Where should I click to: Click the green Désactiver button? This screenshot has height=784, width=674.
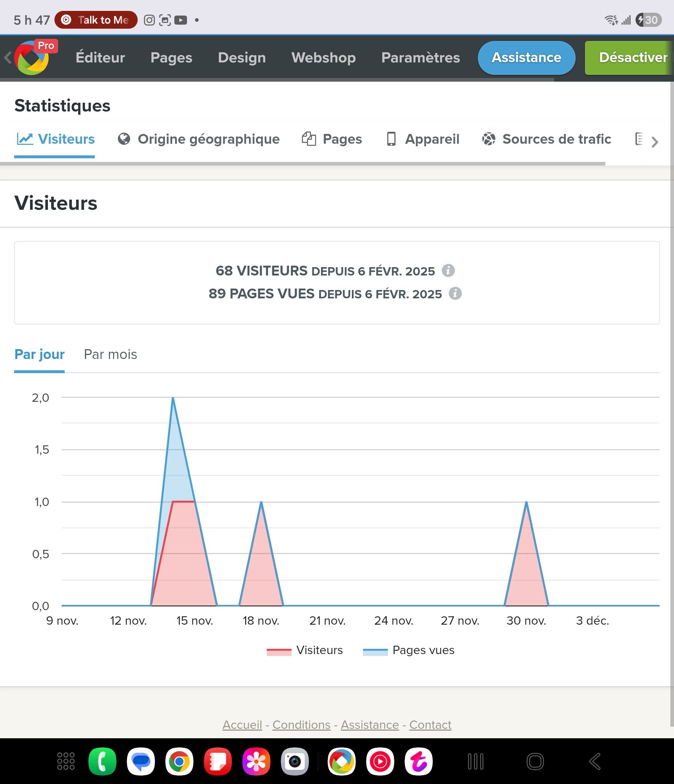coord(629,57)
